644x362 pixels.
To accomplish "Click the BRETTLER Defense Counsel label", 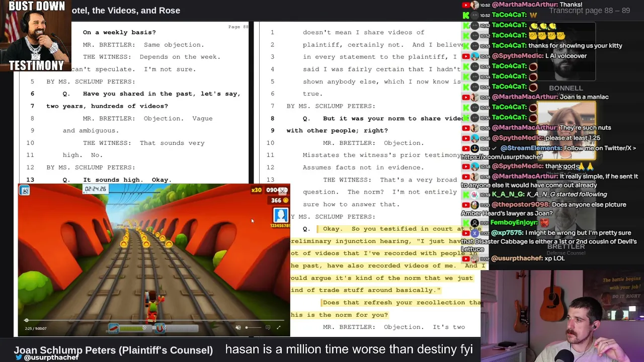I will click(x=566, y=249).
